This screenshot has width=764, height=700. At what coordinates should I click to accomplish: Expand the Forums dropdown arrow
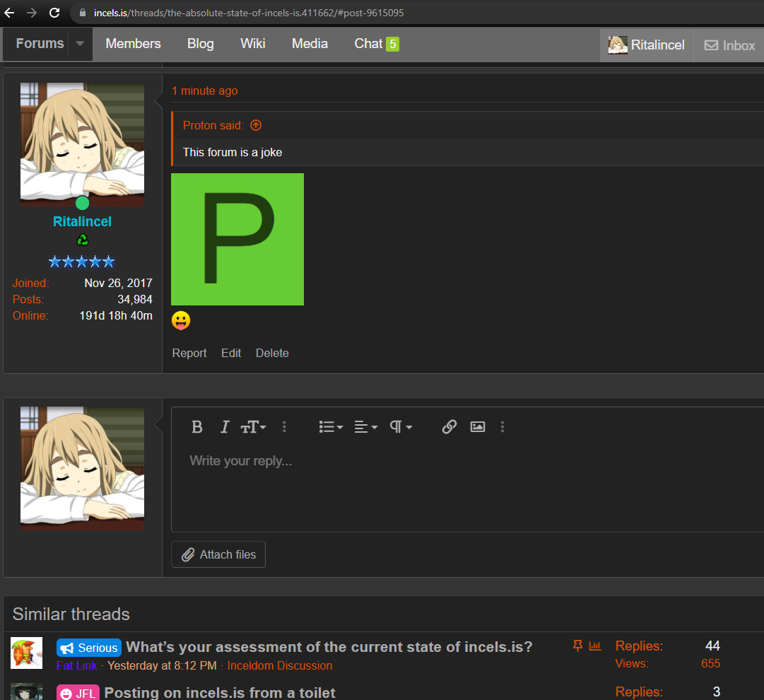pos(80,43)
